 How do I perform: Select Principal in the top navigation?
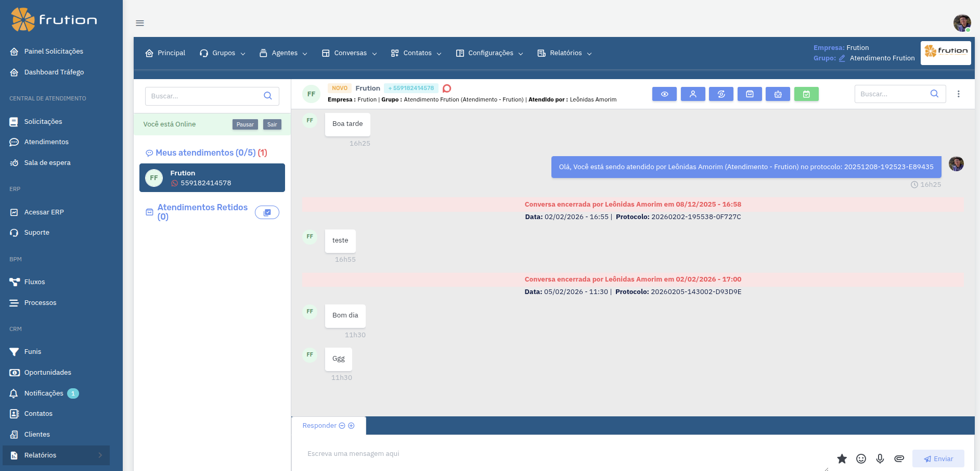click(x=165, y=53)
